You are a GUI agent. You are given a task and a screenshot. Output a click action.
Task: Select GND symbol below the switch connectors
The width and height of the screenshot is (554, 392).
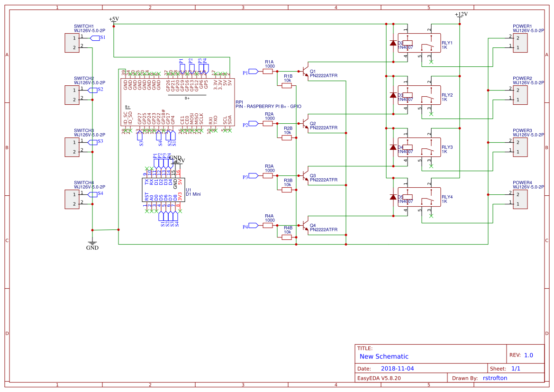point(92,245)
